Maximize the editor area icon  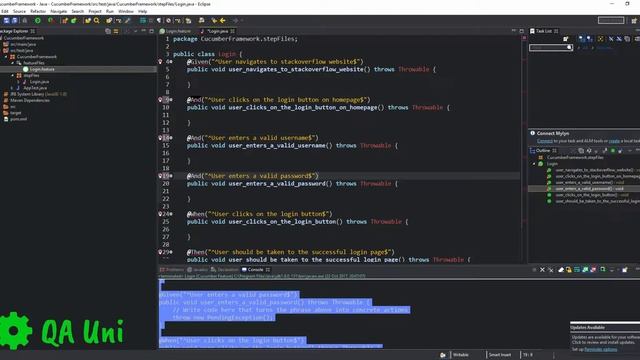[x=521, y=31]
